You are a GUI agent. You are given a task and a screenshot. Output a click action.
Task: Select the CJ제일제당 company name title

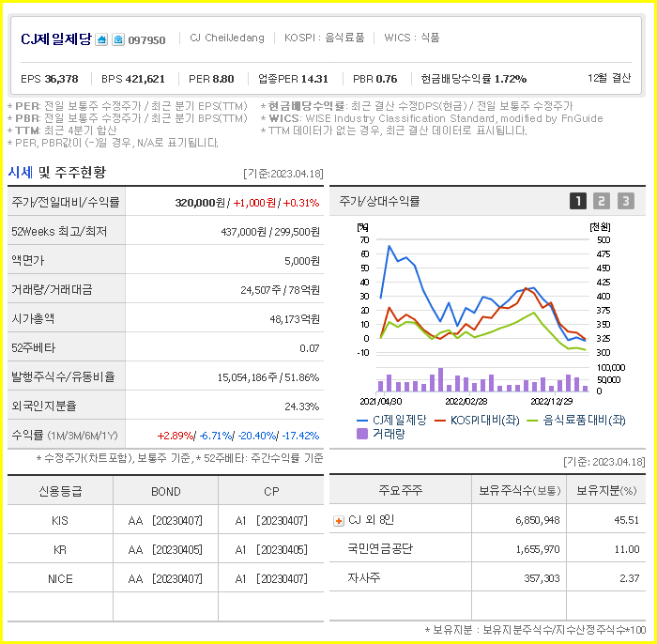(55, 39)
